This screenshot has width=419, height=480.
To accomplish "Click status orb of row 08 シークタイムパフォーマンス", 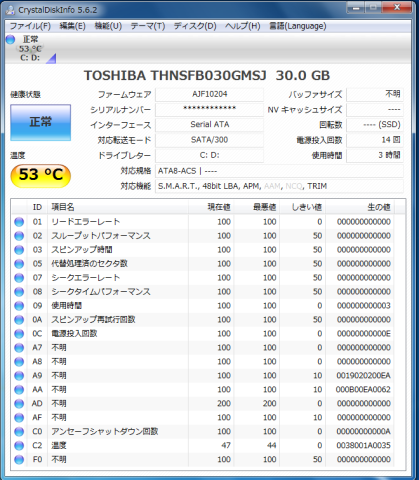I will click(x=19, y=292).
